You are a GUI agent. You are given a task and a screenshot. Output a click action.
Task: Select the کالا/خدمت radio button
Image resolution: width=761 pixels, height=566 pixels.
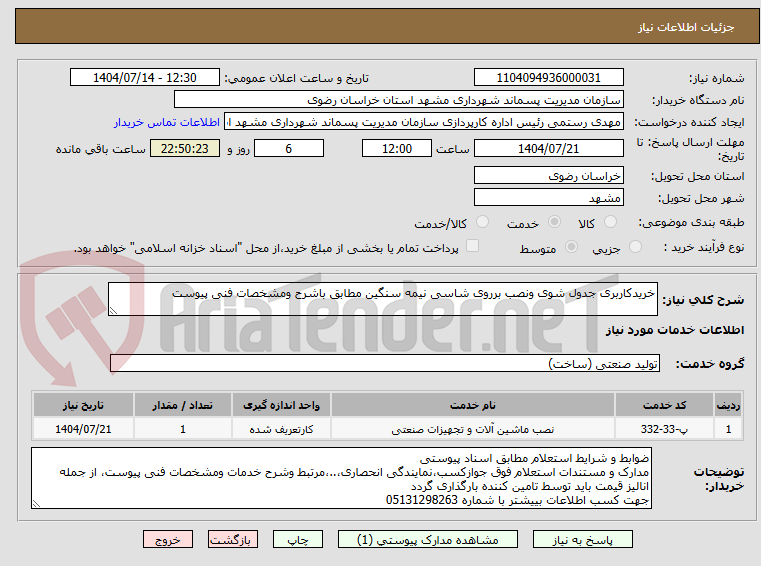pyautogui.click(x=482, y=222)
